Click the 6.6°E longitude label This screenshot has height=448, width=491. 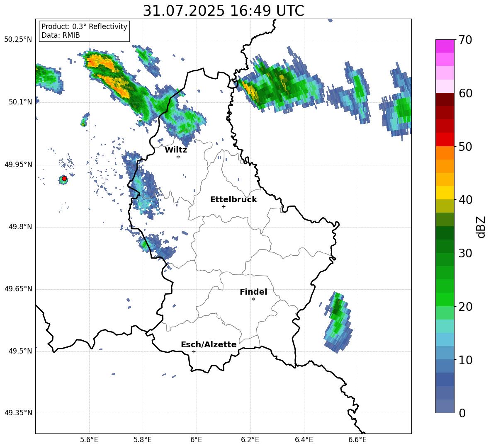(357, 440)
